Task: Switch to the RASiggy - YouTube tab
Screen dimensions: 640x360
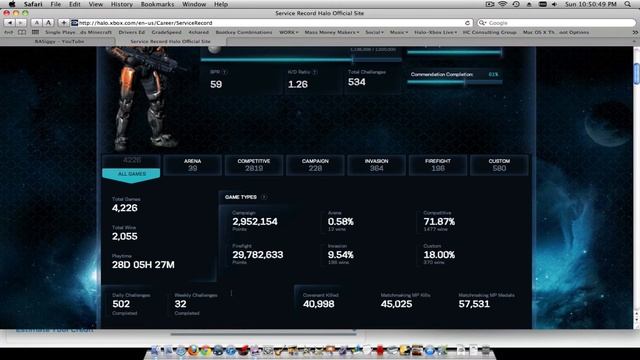Action: pyautogui.click(x=59, y=41)
